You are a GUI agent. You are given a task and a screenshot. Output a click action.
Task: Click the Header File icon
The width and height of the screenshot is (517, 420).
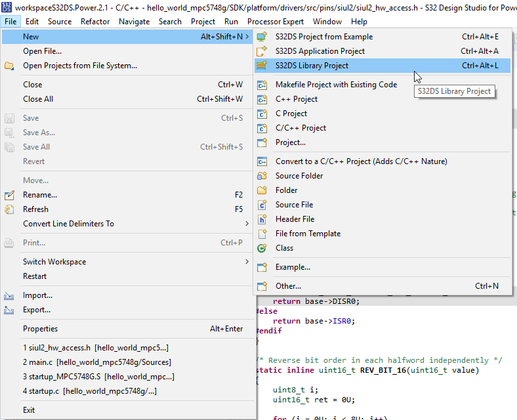pos(262,219)
